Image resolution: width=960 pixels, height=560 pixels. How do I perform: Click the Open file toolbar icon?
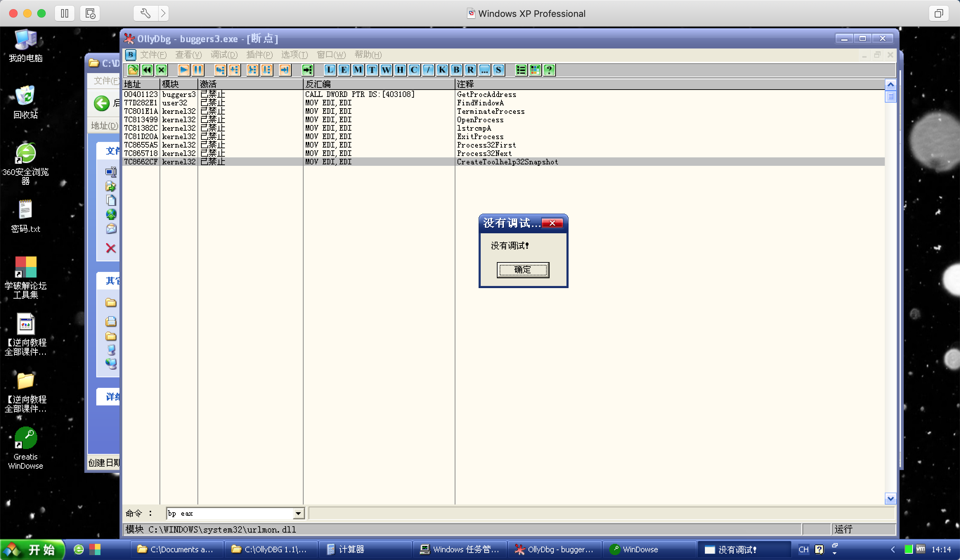(133, 70)
